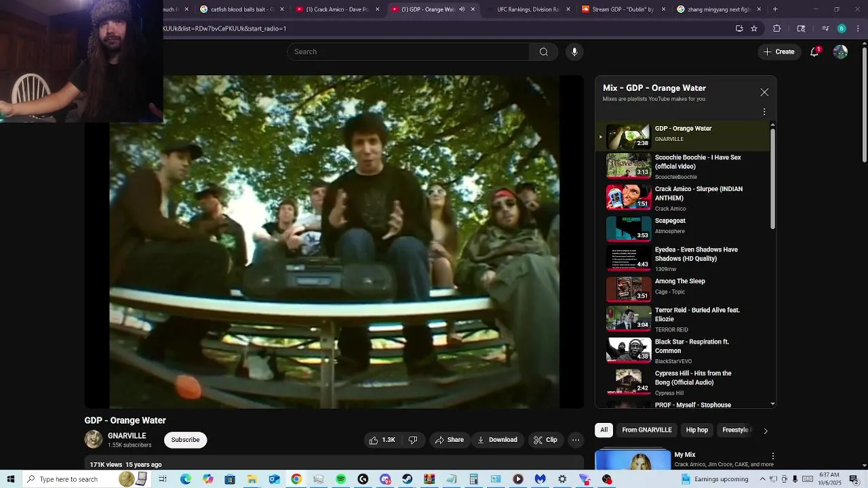Image resolution: width=868 pixels, height=488 pixels.
Task: Open GNARVILLE channel avatar
Action: tap(94, 439)
